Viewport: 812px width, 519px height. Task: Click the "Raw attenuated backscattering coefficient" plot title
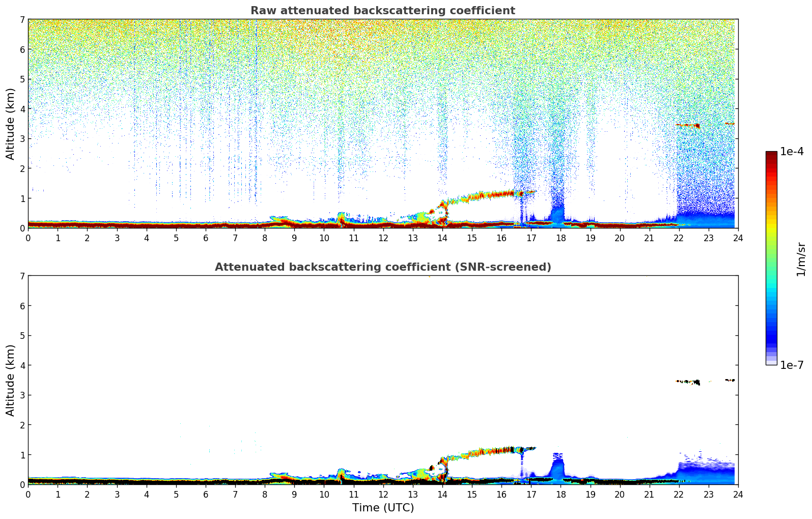coord(383,11)
